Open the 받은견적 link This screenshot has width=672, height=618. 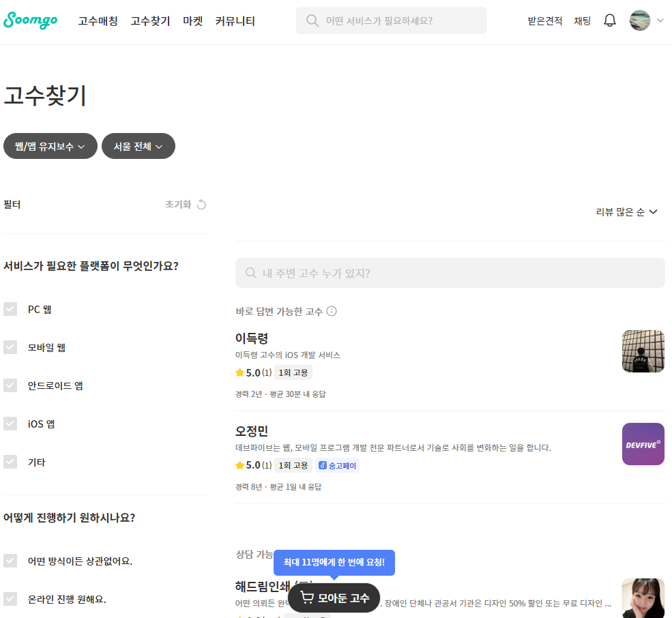[x=544, y=21]
